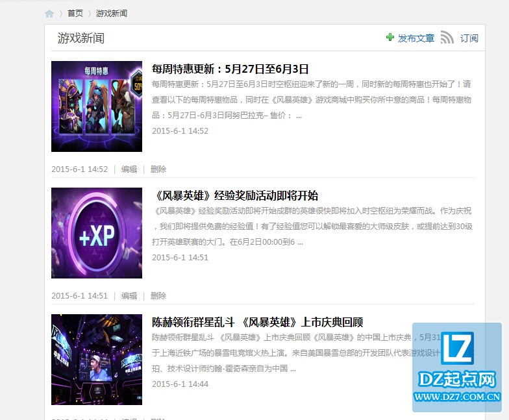Open article title 《风暴英雄》经验奖励活动即将开始
Viewport: 509px width, 420px height.
(235, 195)
